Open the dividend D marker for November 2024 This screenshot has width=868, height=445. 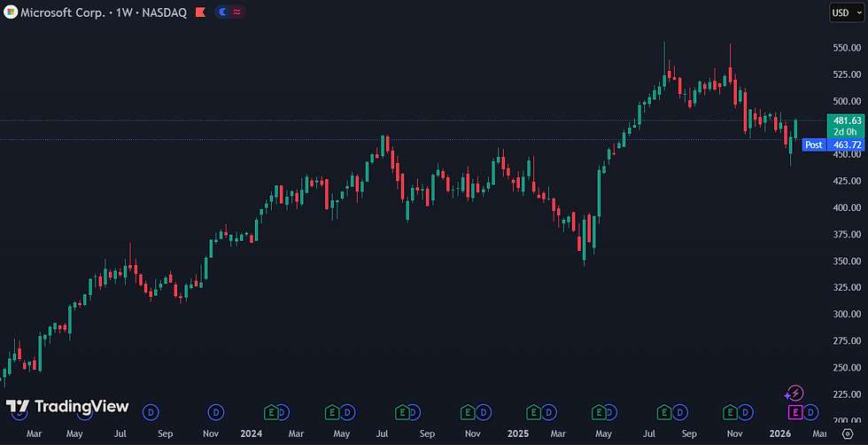pos(483,411)
